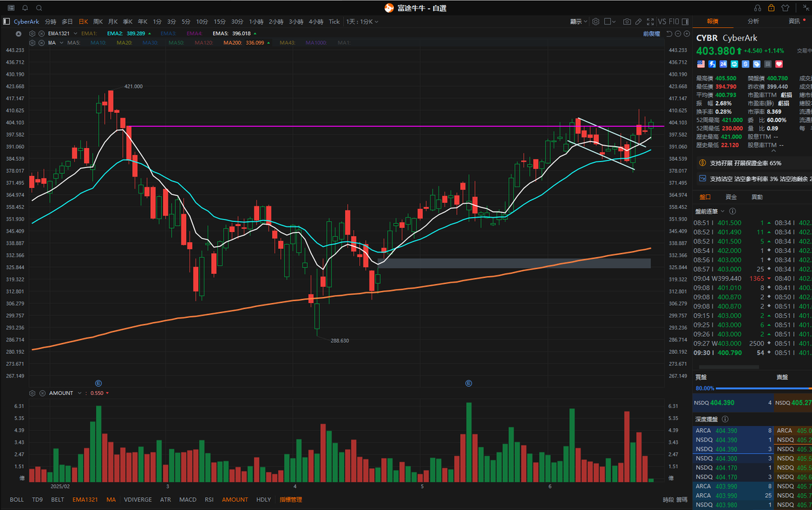The image size is (812, 510).
Task: Toggle the left panel layout icon
Action: 6,21
